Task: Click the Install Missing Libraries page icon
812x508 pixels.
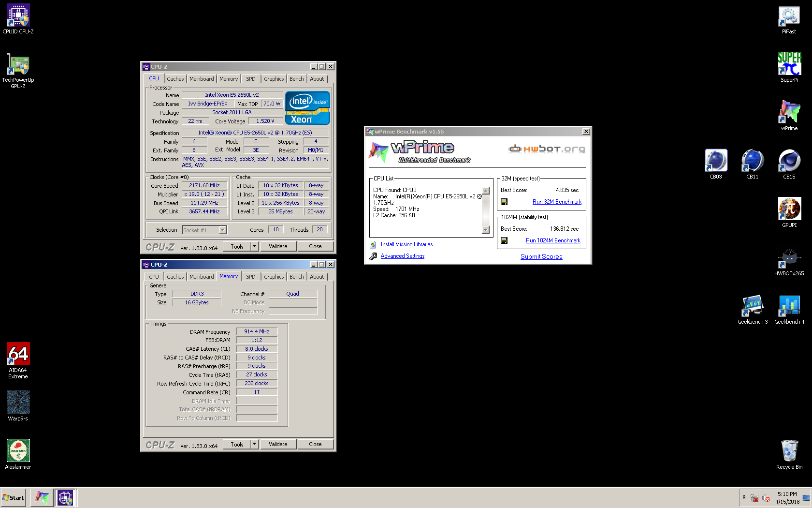Action: (373, 245)
